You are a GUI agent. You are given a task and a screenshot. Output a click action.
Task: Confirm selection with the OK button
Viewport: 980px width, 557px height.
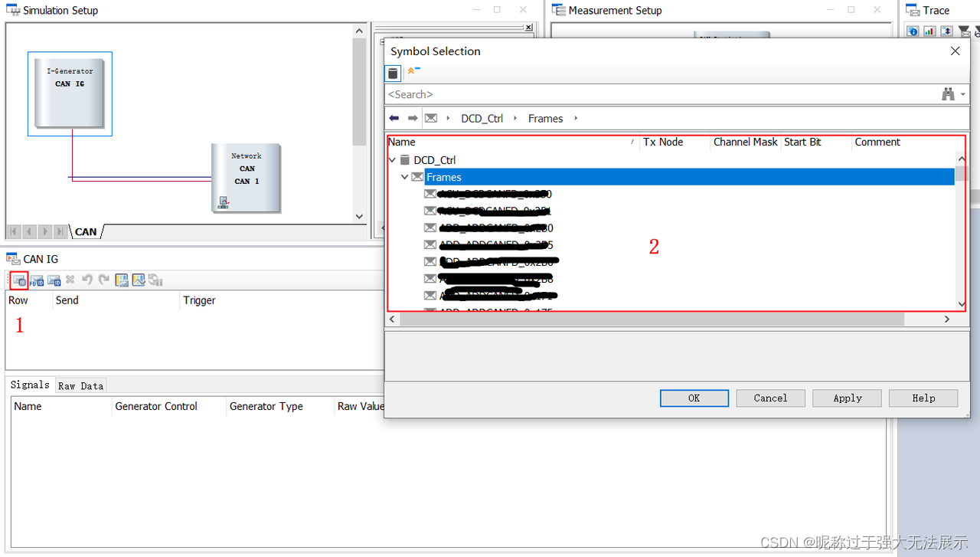tap(694, 398)
